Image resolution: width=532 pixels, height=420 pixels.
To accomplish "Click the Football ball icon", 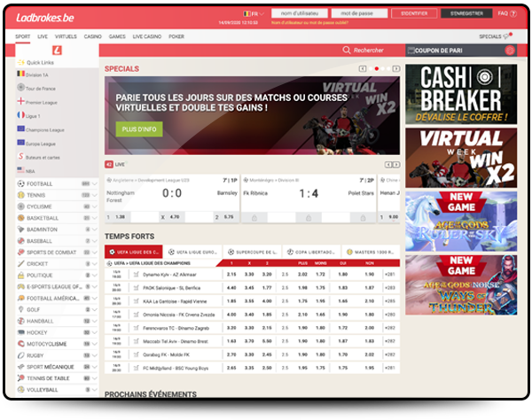I will 21,183.
